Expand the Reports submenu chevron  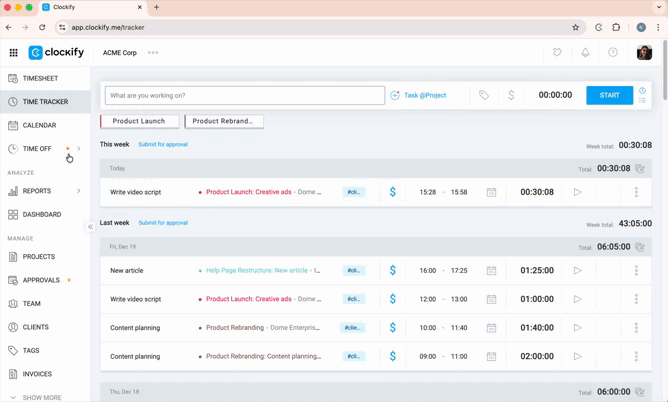click(79, 191)
